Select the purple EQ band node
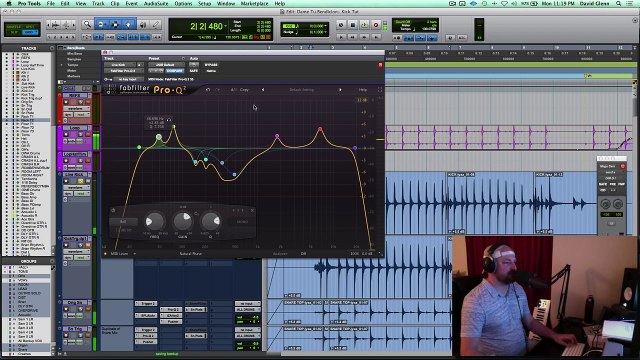 [x=277, y=136]
